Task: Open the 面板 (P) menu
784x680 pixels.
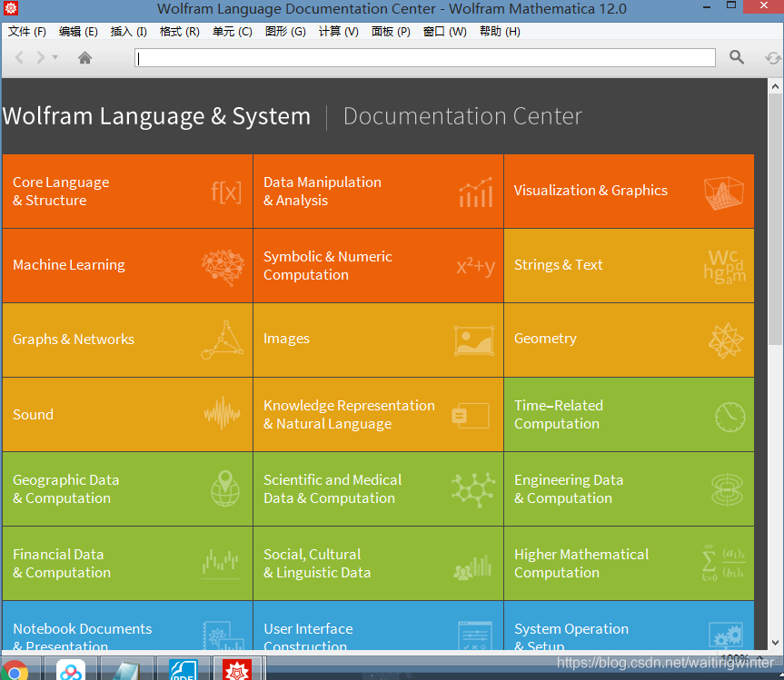Action: coord(391,32)
